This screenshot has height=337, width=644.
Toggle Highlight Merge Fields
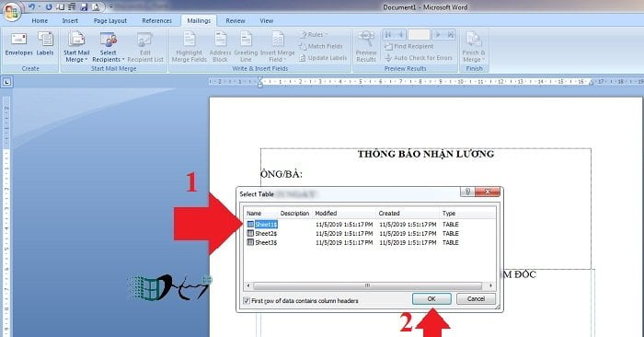[x=189, y=47]
